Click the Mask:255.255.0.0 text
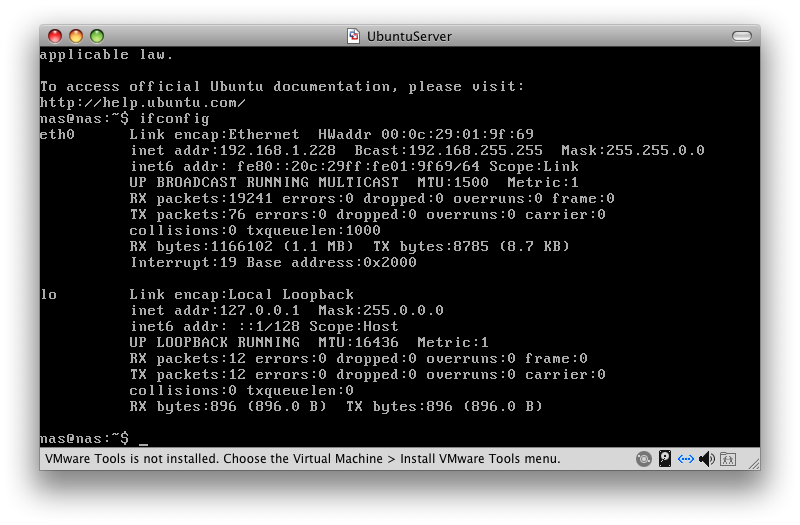800x525 pixels. [633, 151]
